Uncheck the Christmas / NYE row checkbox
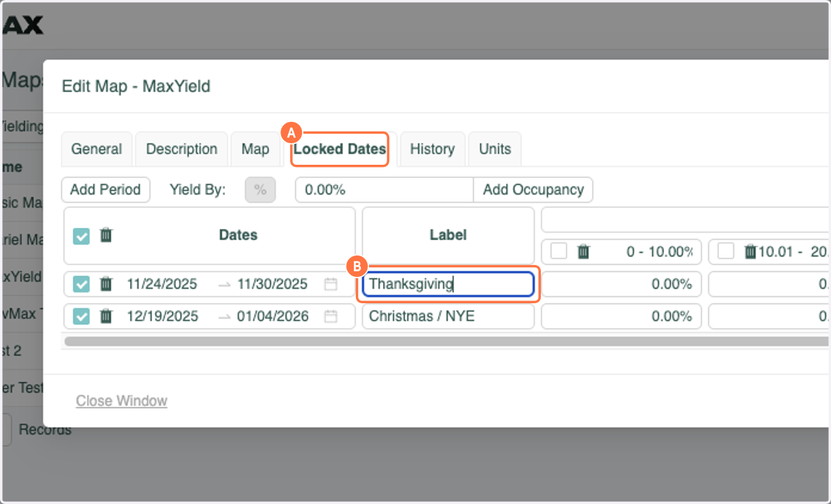 point(81,316)
